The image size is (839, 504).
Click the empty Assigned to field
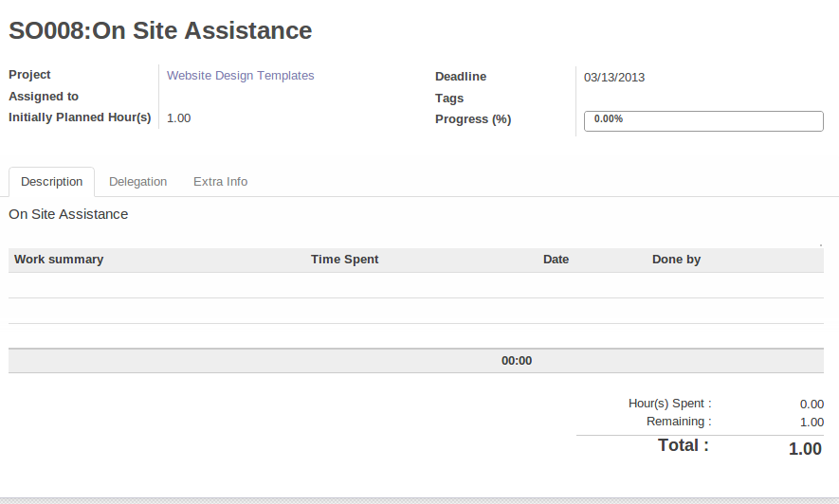tap(284, 97)
